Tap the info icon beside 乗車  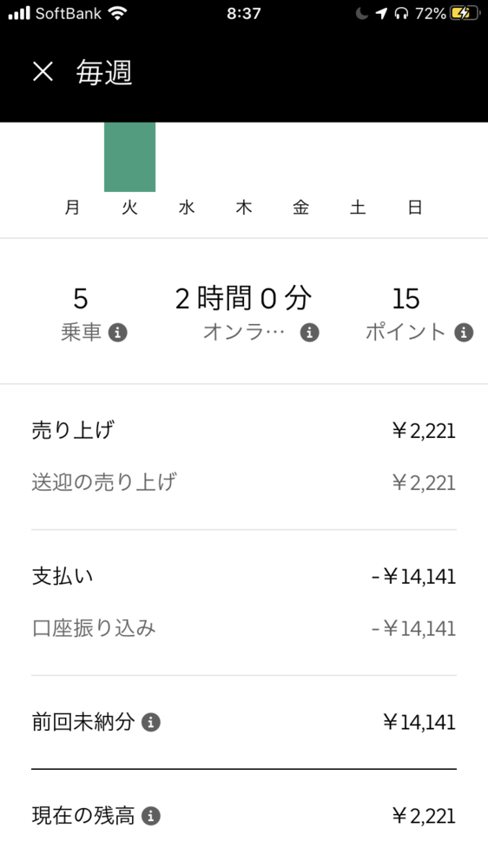click(117, 333)
